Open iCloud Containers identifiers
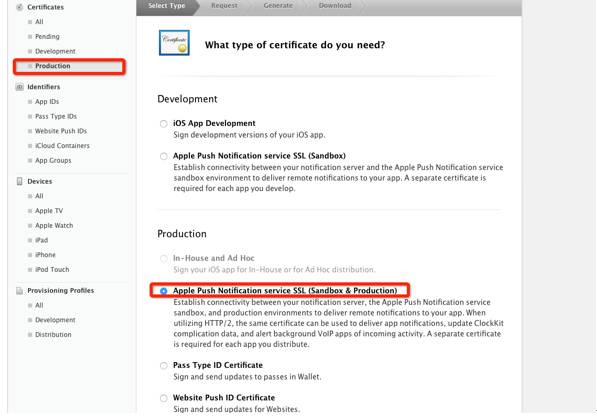The width and height of the screenshot is (597, 418). (62, 145)
